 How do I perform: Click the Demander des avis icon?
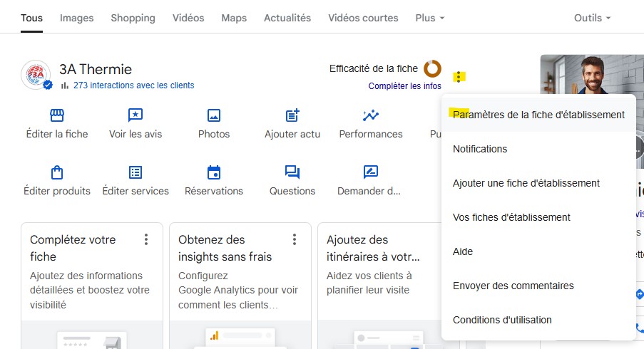point(370,172)
